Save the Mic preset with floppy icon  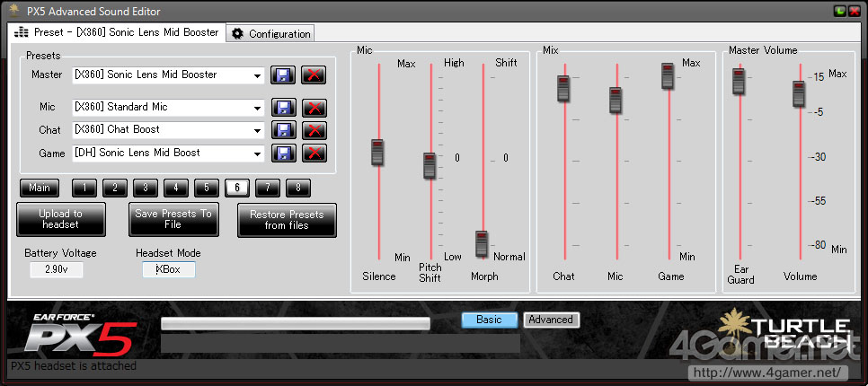point(283,108)
